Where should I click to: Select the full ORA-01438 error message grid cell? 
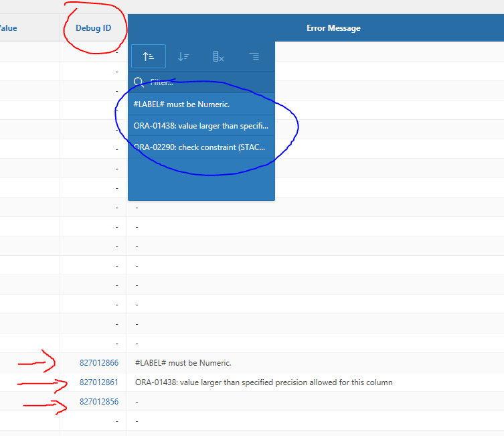point(263,382)
